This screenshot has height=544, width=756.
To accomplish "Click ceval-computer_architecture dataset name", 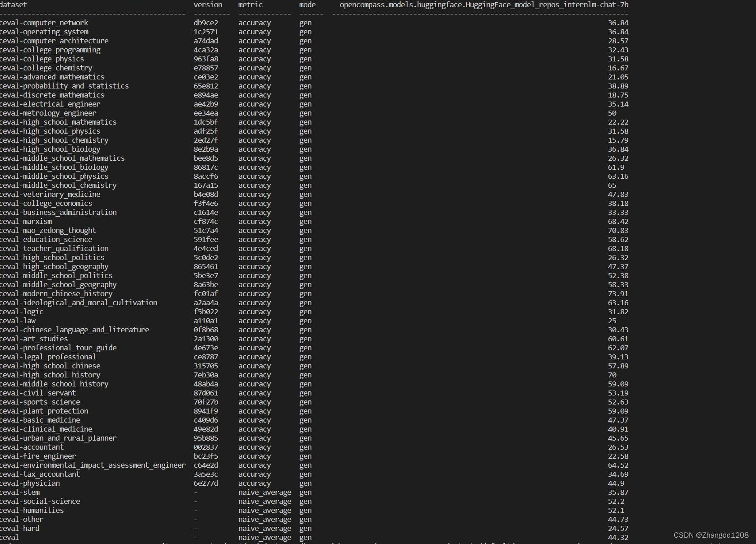I will point(54,41).
